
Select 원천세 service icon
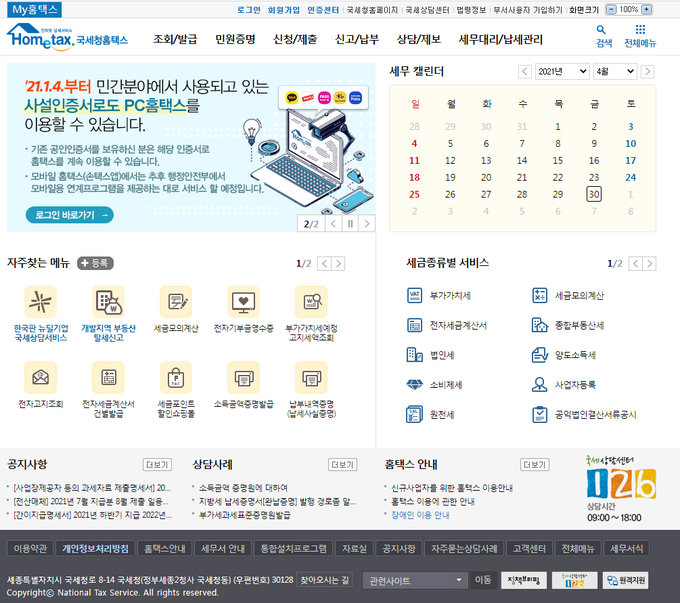tap(415, 414)
